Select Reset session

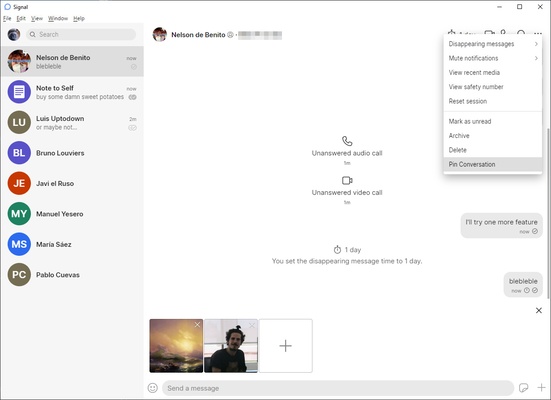493,101
